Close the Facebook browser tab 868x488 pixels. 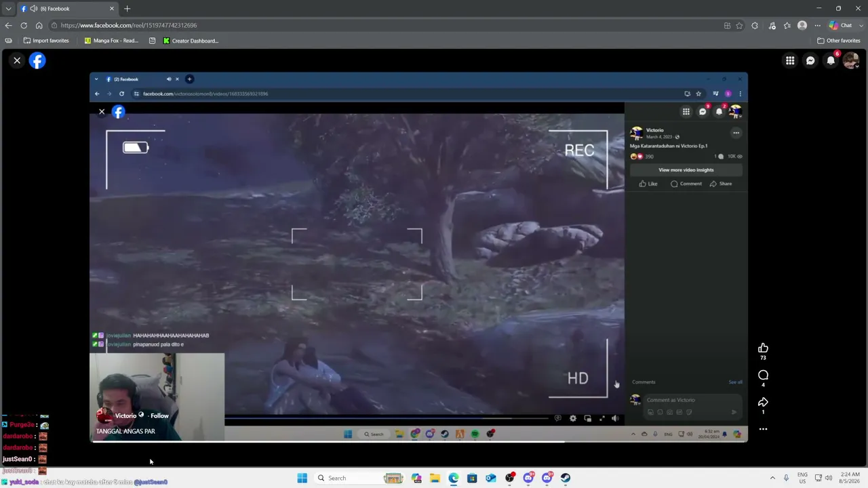[112, 9]
